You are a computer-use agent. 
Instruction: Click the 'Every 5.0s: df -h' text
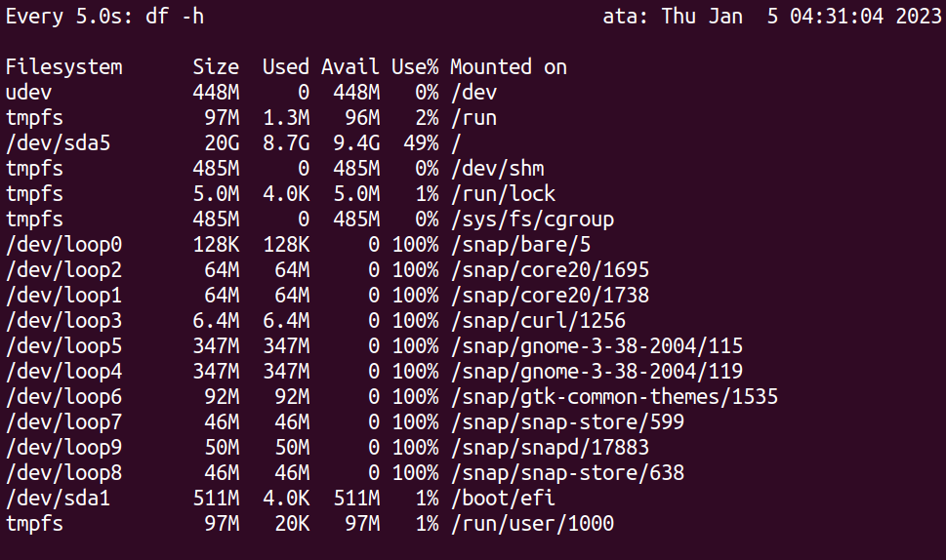105,17
